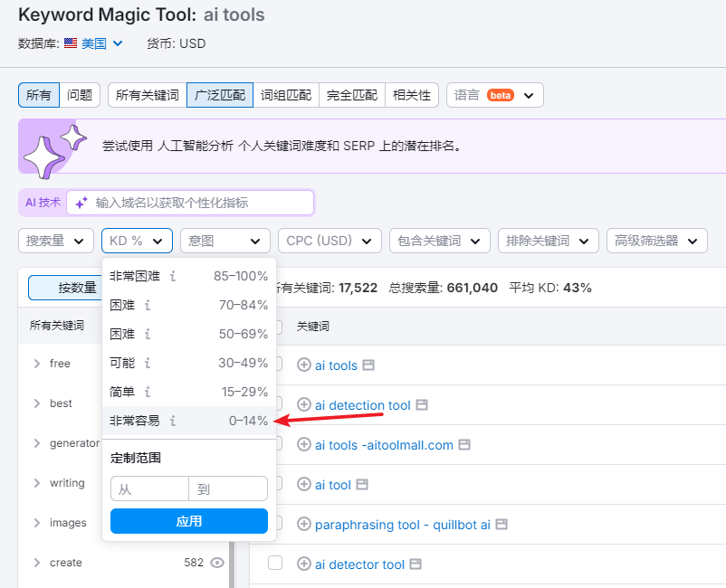
Task: Open the 搜索量 filter dropdown
Action: pyautogui.click(x=56, y=241)
